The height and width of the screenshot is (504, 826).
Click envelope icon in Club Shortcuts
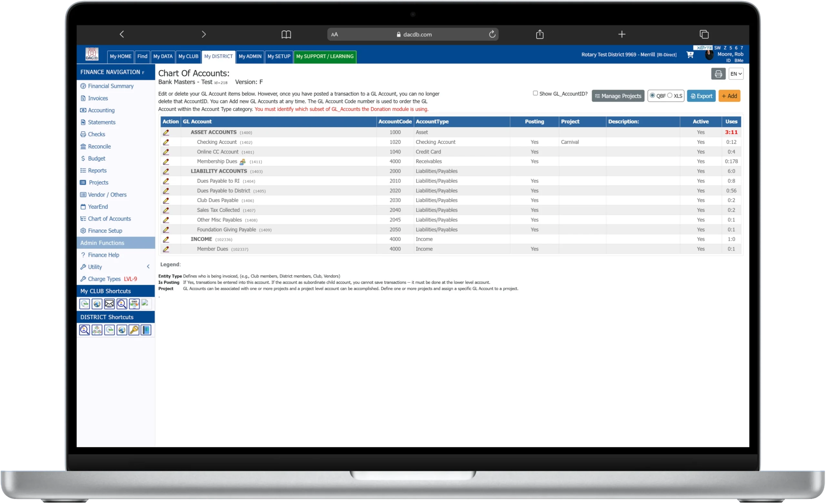[109, 304]
